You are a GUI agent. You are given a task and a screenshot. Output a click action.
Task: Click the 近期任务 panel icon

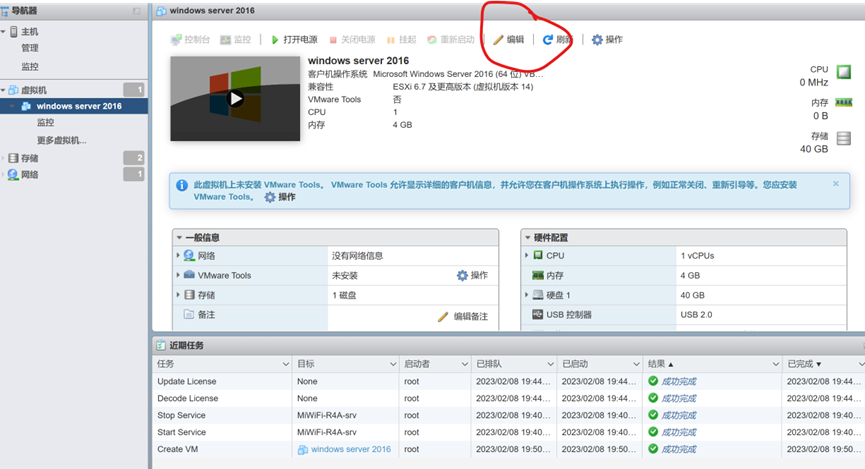point(161,345)
